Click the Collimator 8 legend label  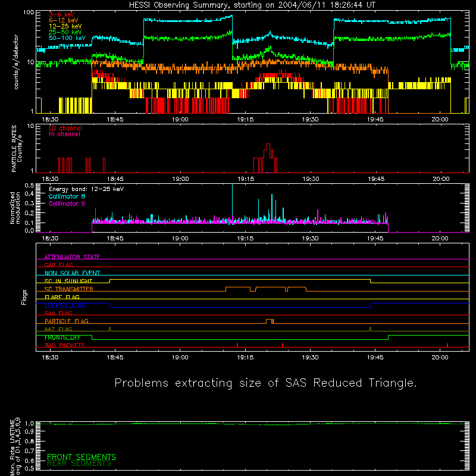[67, 196]
